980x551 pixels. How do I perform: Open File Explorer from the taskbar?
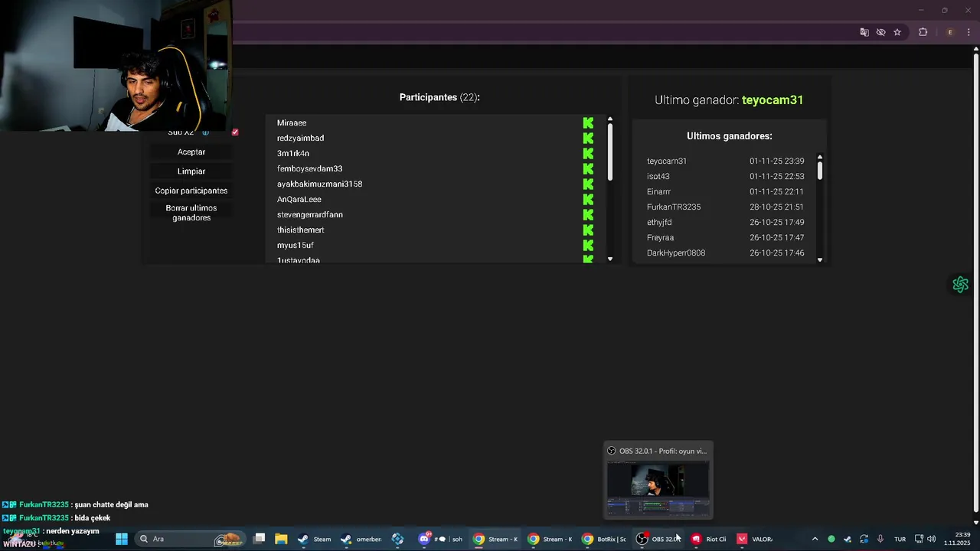(281, 539)
